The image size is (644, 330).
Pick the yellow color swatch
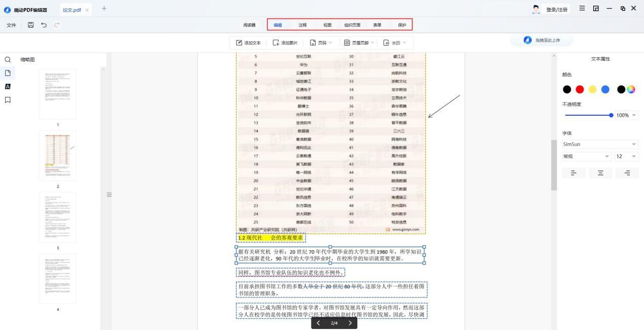tap(592, 89)
